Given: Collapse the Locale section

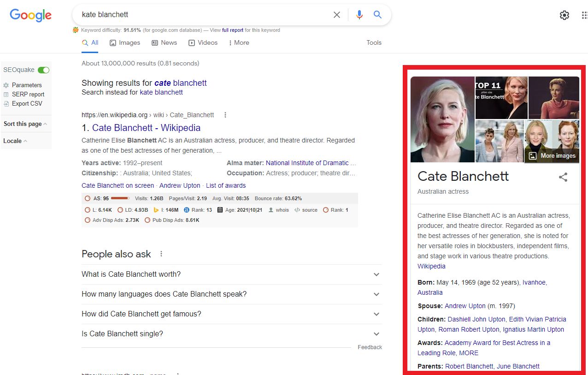Looking at the screenshot, I should pyautogui.click(x=15, y=141).
